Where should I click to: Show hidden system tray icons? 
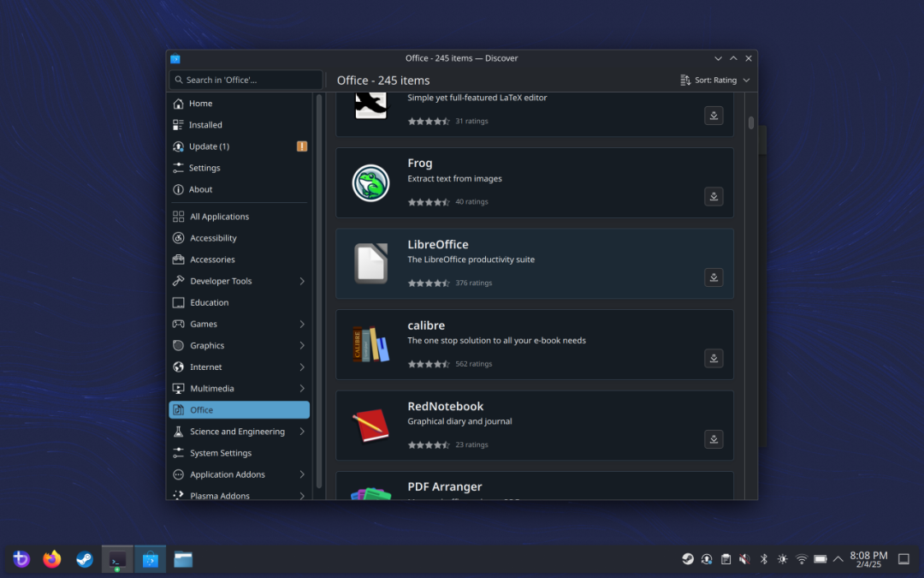pyautogui.click(x=838, y=558)
